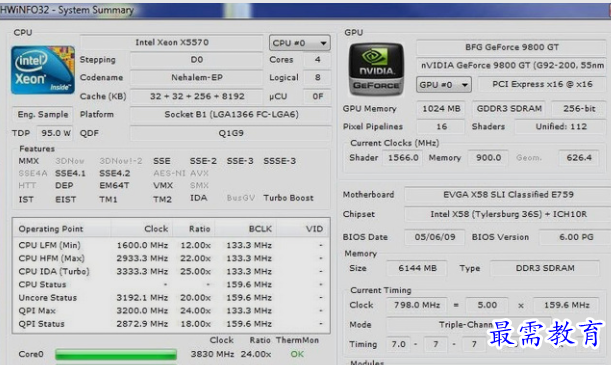Image resolution: width=611 pixels, height=365 pixels.
Task: Click cache value 32 + 32 + 256 + 8192
Action: point(197,96)
